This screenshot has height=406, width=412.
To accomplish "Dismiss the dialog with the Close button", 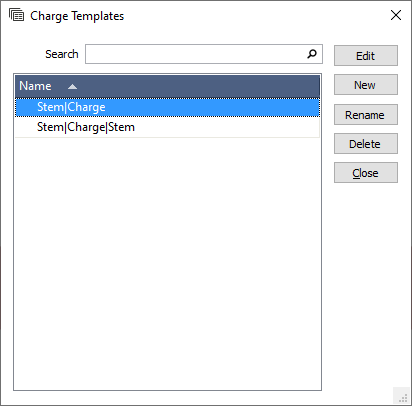I will tap(366, 173).
